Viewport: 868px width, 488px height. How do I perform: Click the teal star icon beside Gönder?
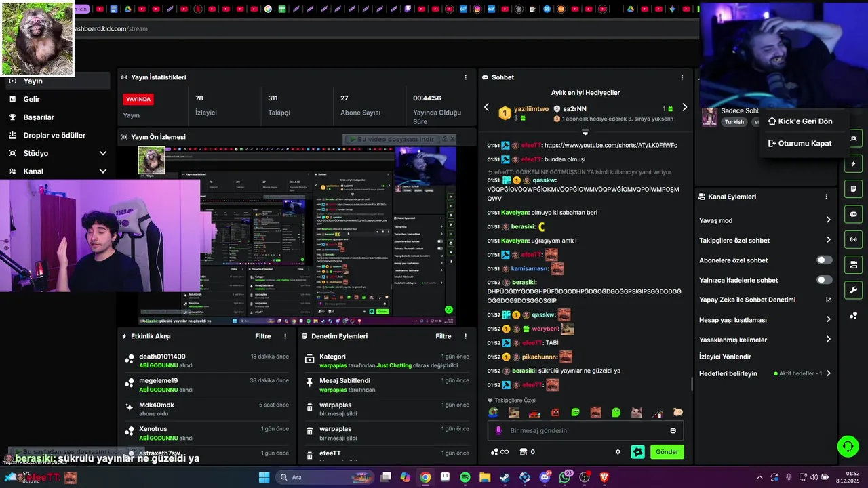(637, 452)
